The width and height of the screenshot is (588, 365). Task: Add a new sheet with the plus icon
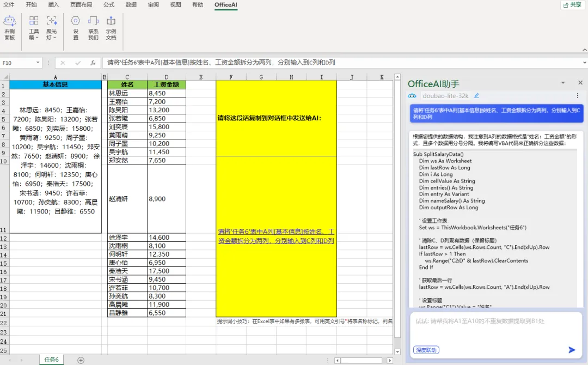[81, 360]
